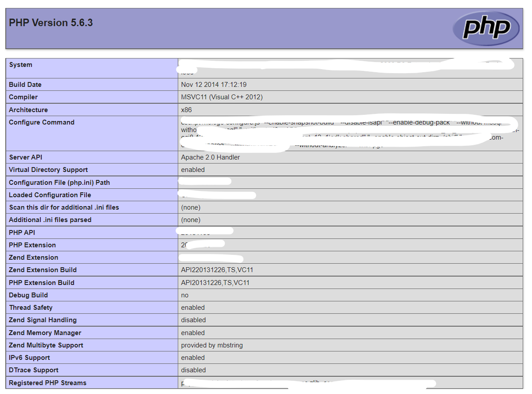
Task: Select the Nov 12 2014 17:12:19 value
Action: 214,85
